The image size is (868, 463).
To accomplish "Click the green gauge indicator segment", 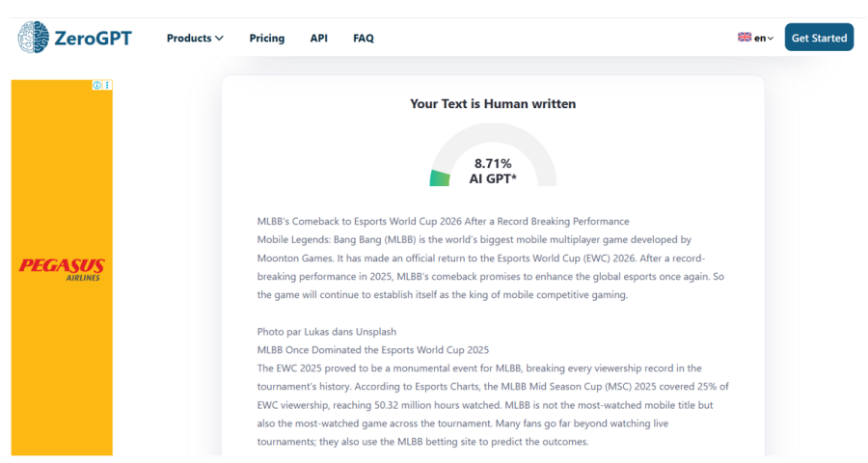I will (x=440, y=178).
